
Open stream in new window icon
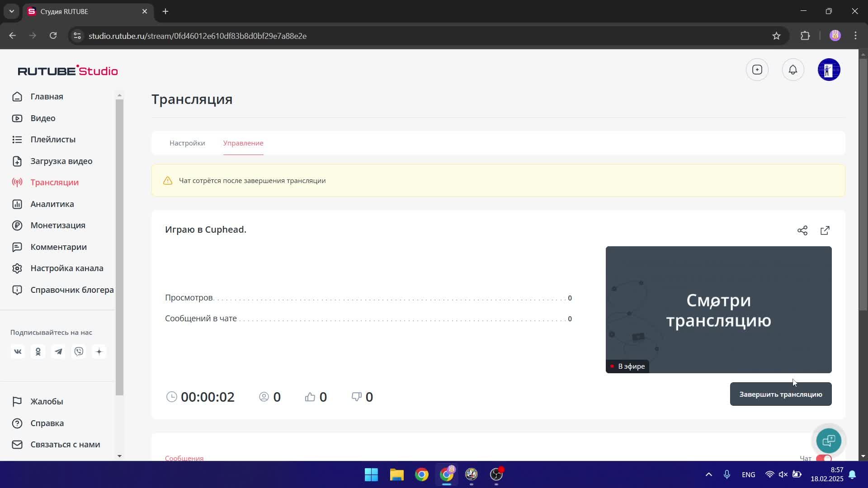[825, 230]
